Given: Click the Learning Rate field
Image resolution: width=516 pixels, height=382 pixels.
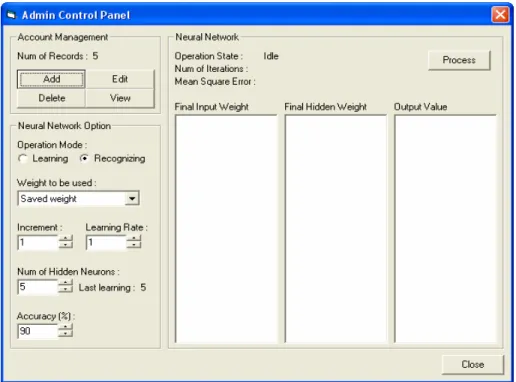Looking at the screenshot, I should click(x=106, y=242).
